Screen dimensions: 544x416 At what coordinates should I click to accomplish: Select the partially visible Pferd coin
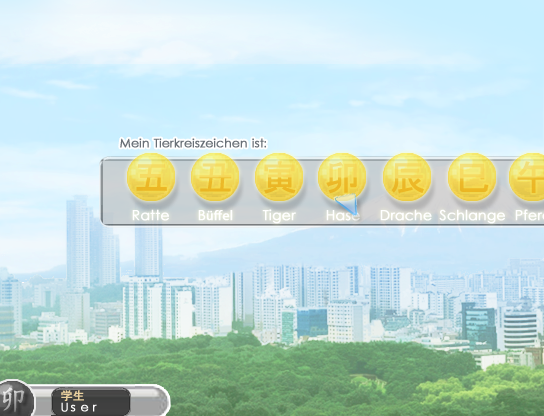(527, 177)
